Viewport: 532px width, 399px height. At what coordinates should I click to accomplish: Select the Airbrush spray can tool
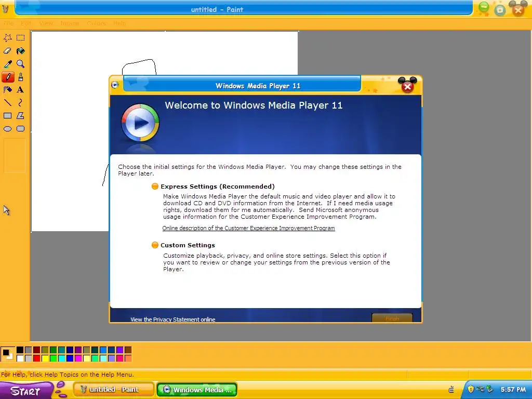[7, 89]
